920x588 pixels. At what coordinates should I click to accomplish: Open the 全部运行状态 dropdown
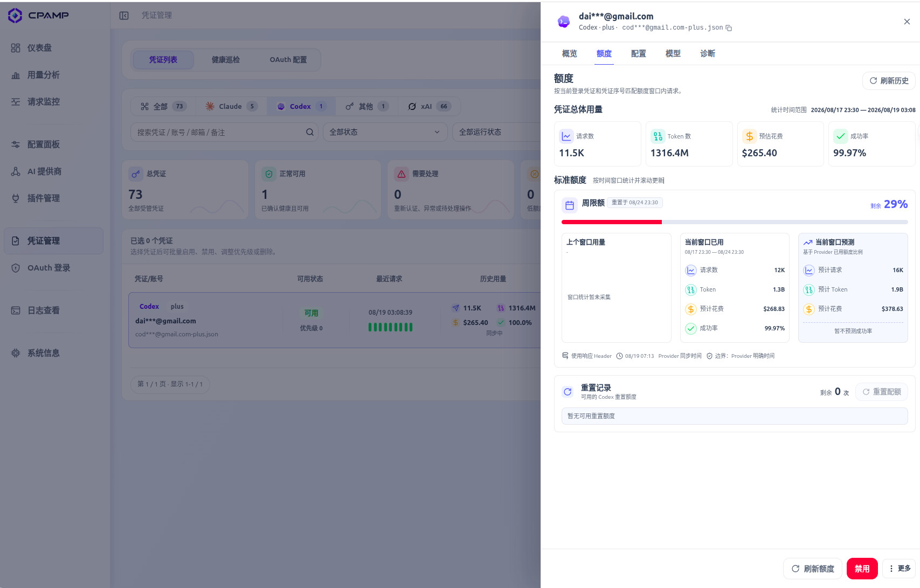pos(497,132)
